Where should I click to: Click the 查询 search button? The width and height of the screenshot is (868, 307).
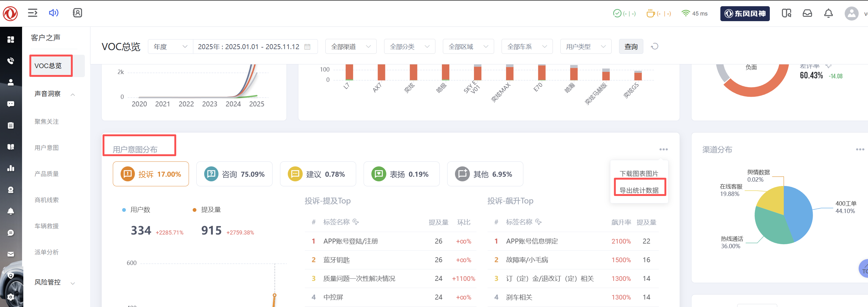coord(631,47)
